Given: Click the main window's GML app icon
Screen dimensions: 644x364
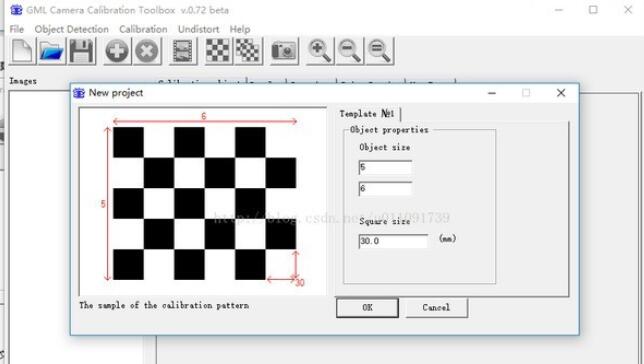Looking at the screenshot, I should click(16, 10).
